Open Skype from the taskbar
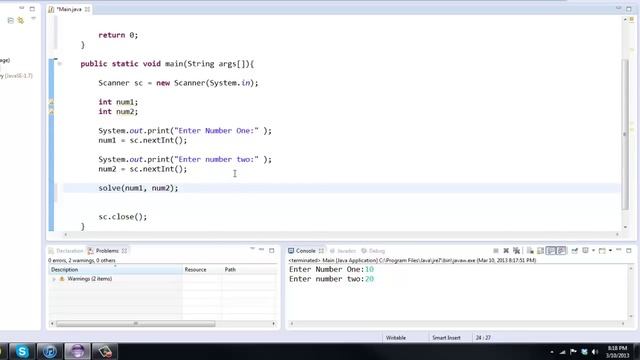 pos(22,351)
